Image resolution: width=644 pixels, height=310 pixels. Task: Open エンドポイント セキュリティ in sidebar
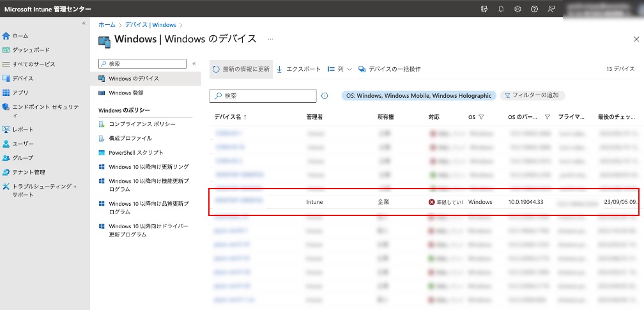(40, 111)
